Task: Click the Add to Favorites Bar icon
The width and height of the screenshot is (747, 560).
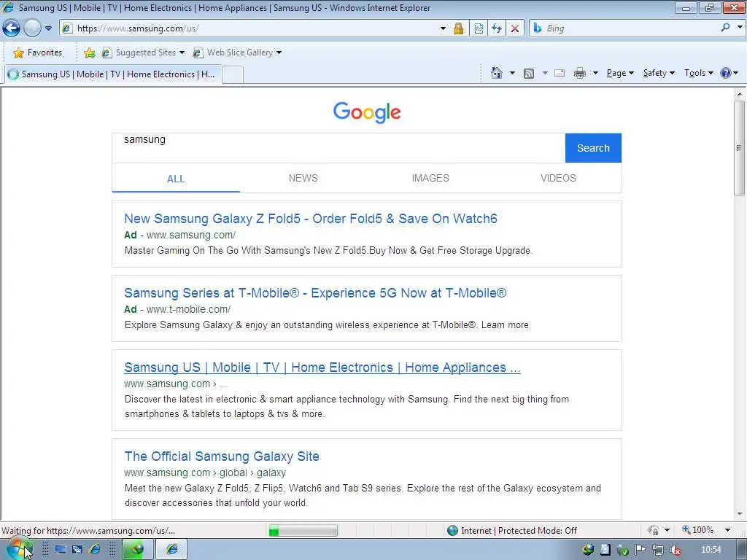Action: [89, 52]
